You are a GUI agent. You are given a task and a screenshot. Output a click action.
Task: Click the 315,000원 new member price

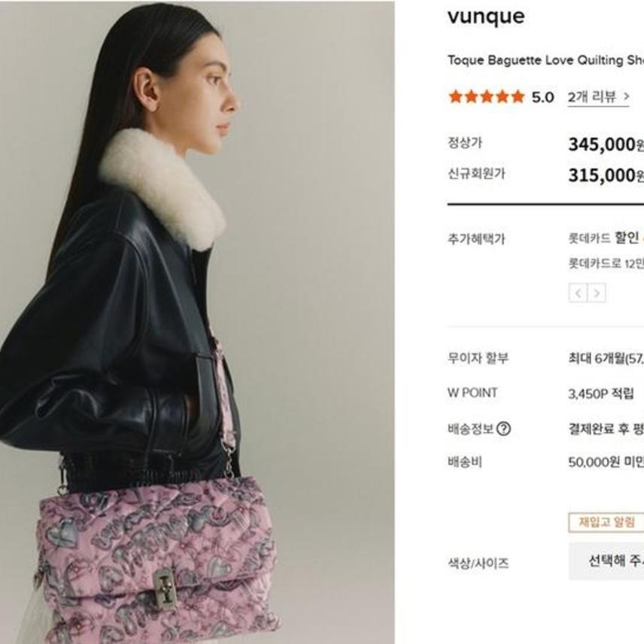(606, 175)
